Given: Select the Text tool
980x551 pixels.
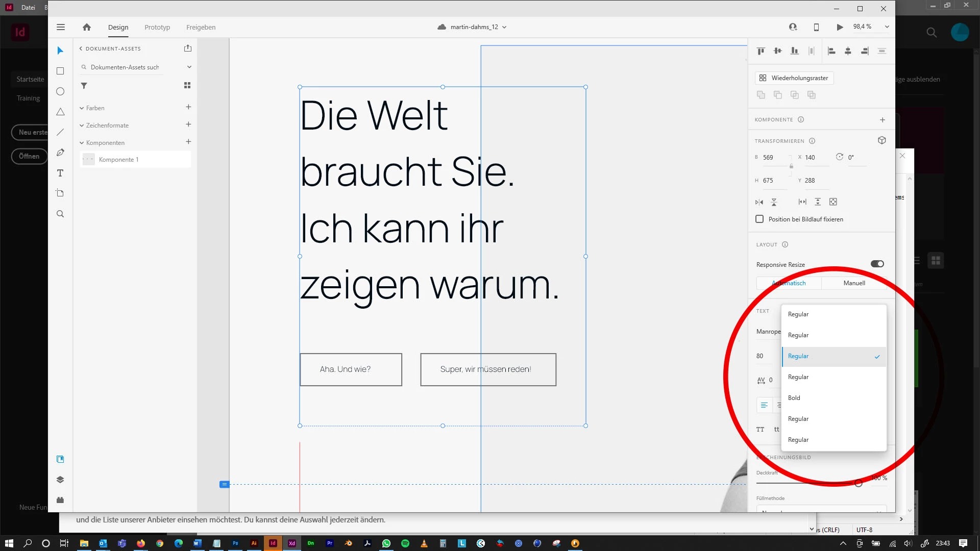Looking at the screenshot, I should [x=60, y=173].
